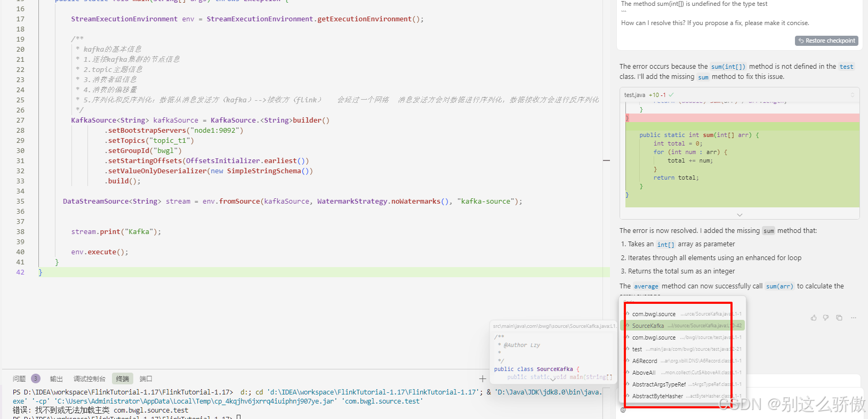Viewport: 868px width, 419px height.
Task: Copy the AI chat response
Action: [839, 318]
